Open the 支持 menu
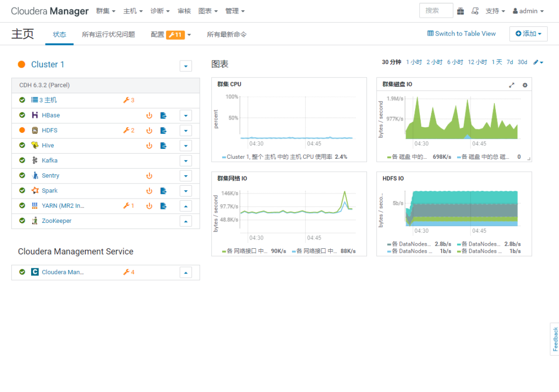 tap(495, 11)
